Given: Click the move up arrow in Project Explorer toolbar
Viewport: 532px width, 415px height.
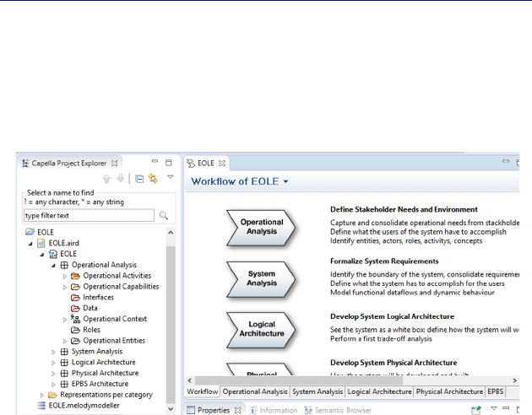Looking at the screenshot, I should (107, 179).
